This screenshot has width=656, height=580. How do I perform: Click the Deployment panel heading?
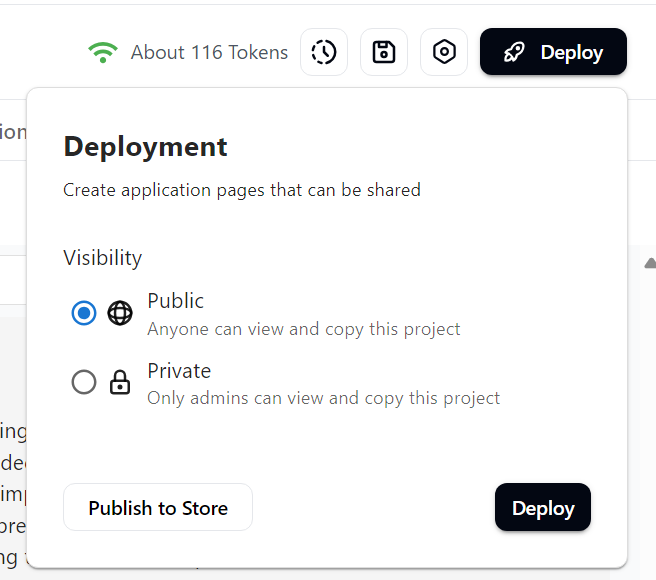(x=146, y=147)
